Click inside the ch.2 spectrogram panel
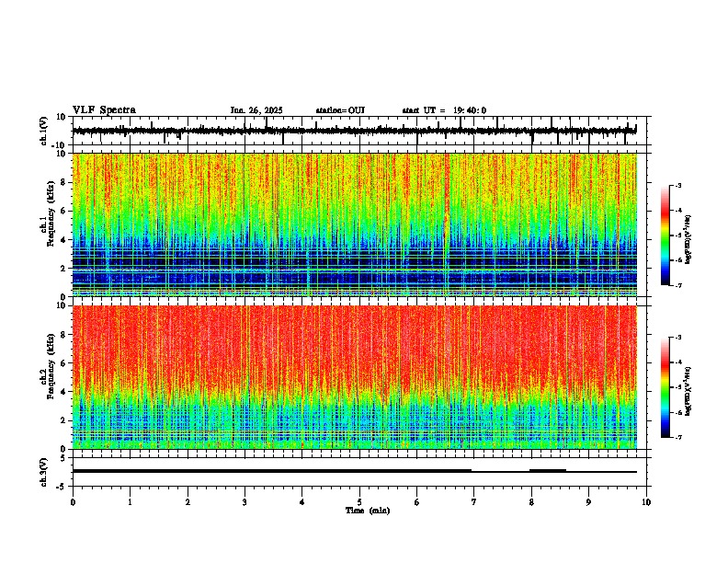Screen dimensions: 728x563 pos(355,377)
